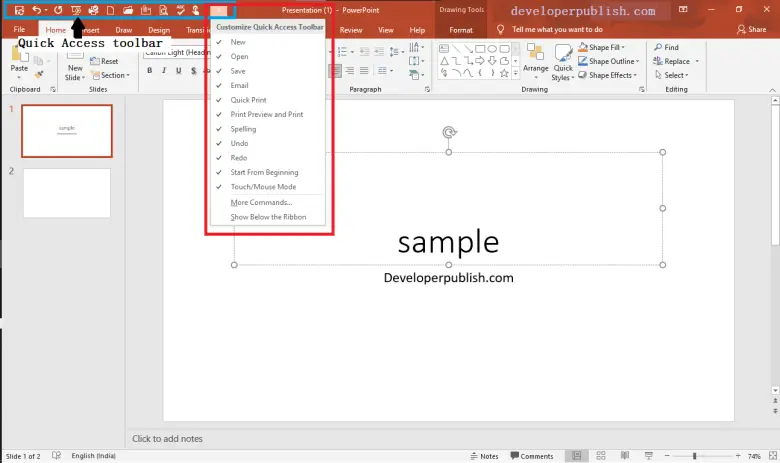The width and height of the screenshot is (780, 463).
Task: Toggle Start From Beginning option
Action: tap(268, 173)
